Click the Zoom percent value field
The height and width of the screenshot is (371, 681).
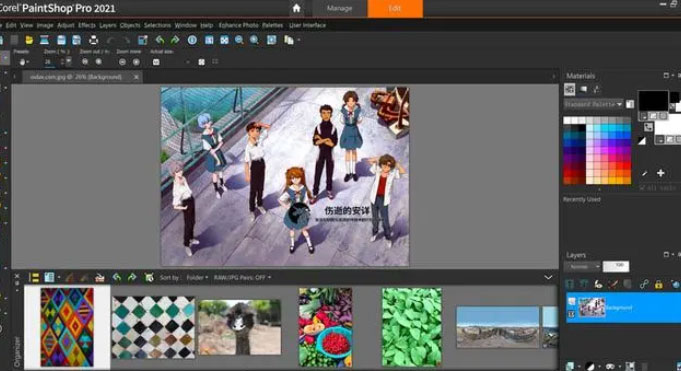tap(50, 62)
